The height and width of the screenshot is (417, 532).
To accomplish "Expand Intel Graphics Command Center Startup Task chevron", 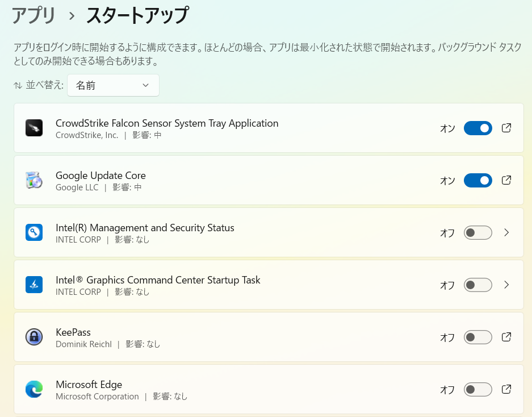I will pos(506,285).
